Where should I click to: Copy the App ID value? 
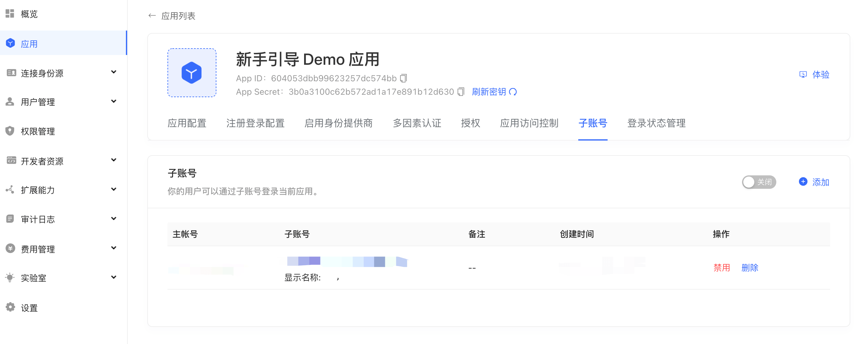403,78
